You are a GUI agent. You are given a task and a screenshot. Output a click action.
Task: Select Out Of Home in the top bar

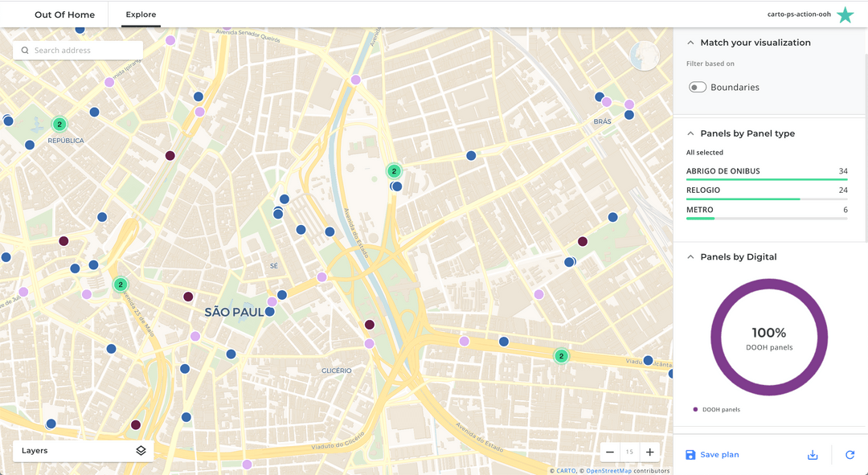[x=64, y=14]
